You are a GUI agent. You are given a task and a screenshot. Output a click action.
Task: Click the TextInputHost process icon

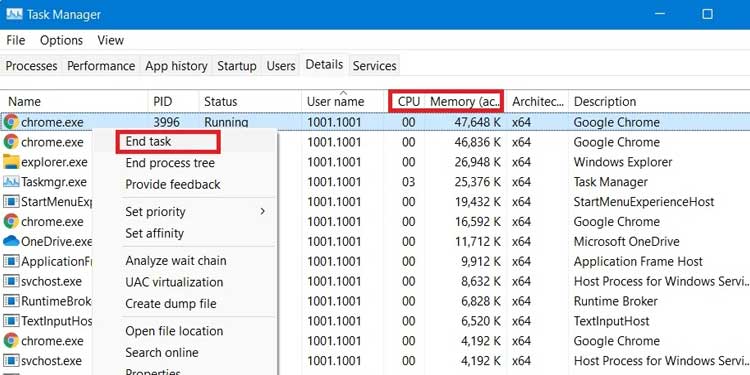11,321
